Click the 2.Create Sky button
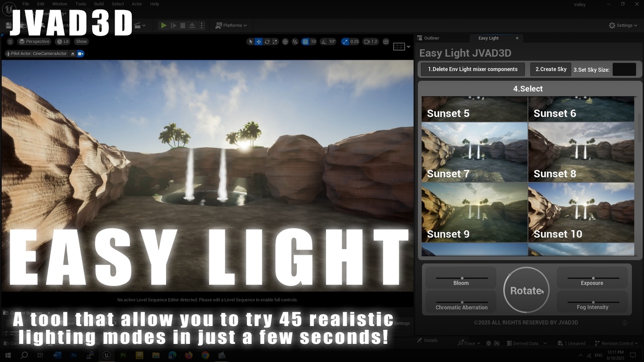644x362 pixels. coord(551,69)
